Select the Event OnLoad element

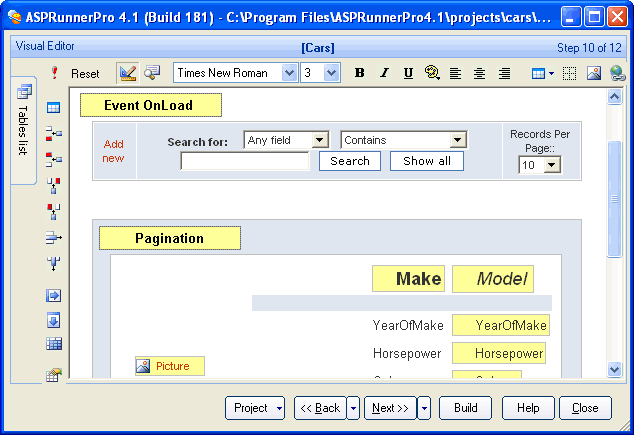coord(151,105)
